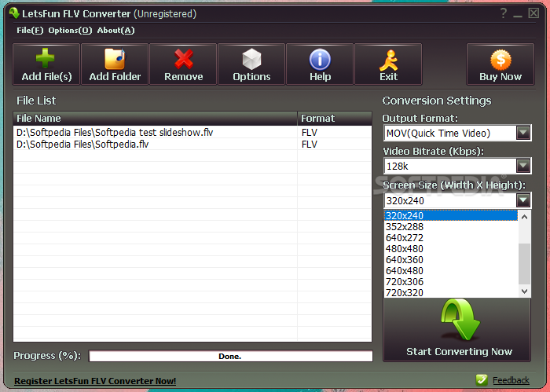Pick 720x306 in the dropdown list
This screenshot has width=550, height=392.
pyautogui.click(x=451, y=282)
